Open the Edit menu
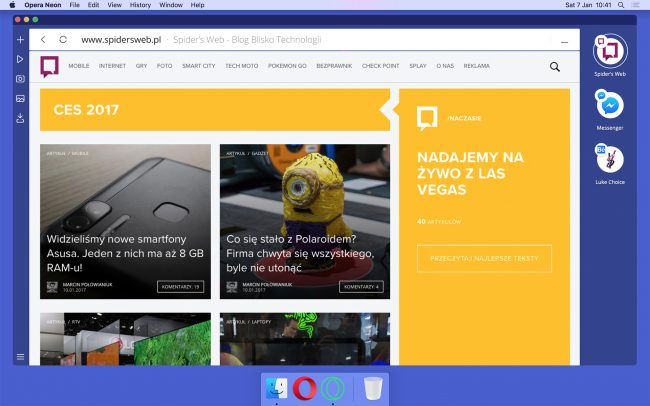Image resolution: width=650 pixels, height=406 pixels. (93, 5)
